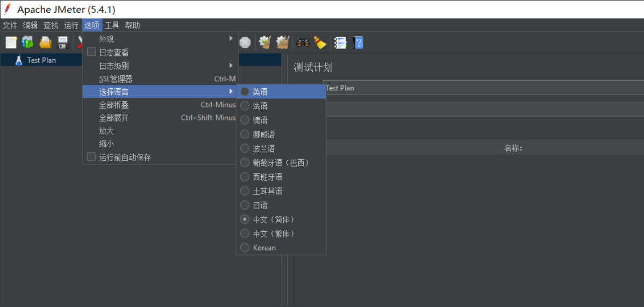
Task: Choose 放大 from the options menu
Action: (x=160, y=131)
